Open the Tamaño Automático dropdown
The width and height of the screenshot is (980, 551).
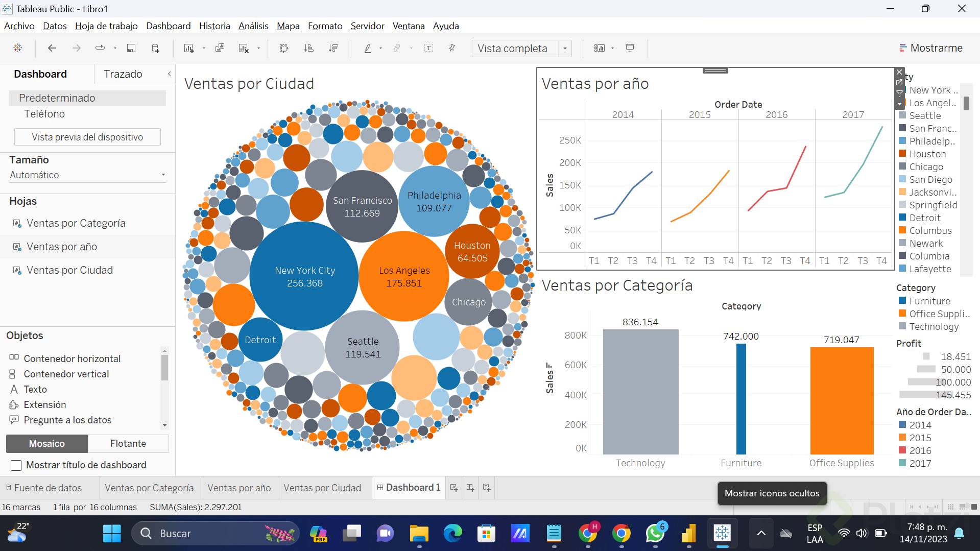(87, 175)
